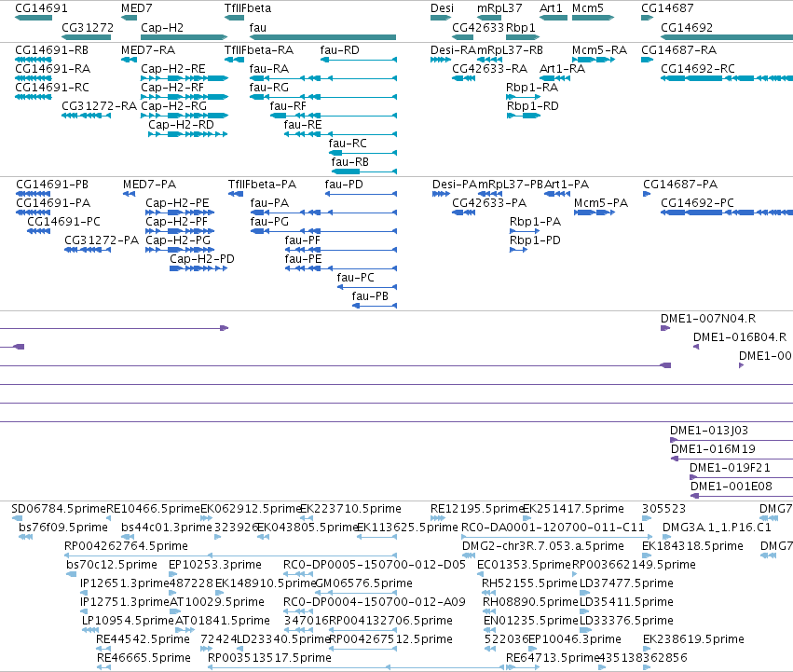Select BAC clone DME1-007N04.R
Screen dimensions: 793x672
pyautogui.click(x=708, y=319)
